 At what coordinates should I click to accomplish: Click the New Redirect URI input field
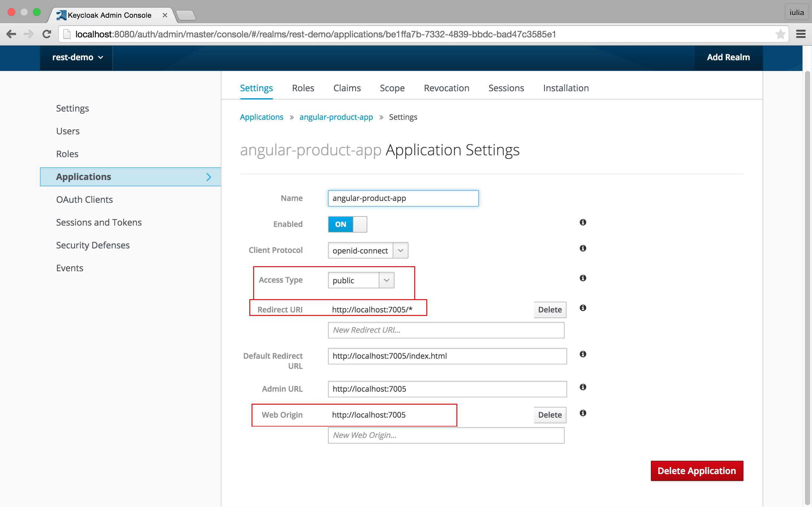(x=446, y=330)
